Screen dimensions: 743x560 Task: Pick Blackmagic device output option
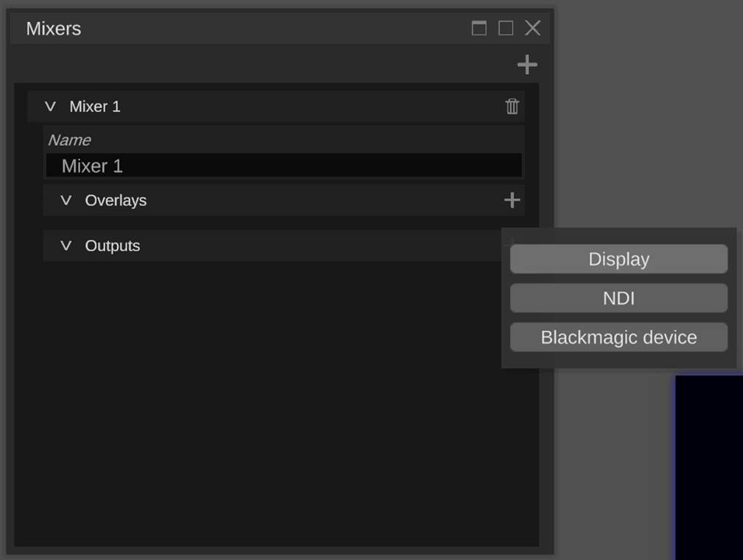[618, 337]
